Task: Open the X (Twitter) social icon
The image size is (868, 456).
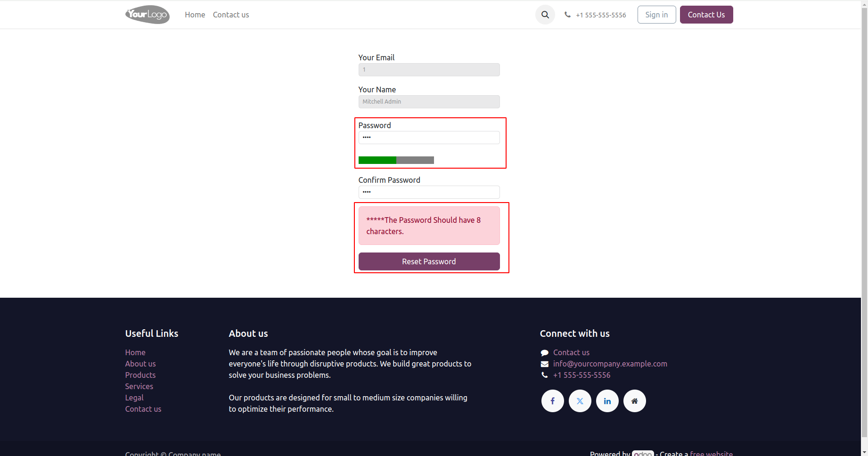Action: (x=580, y=401)
